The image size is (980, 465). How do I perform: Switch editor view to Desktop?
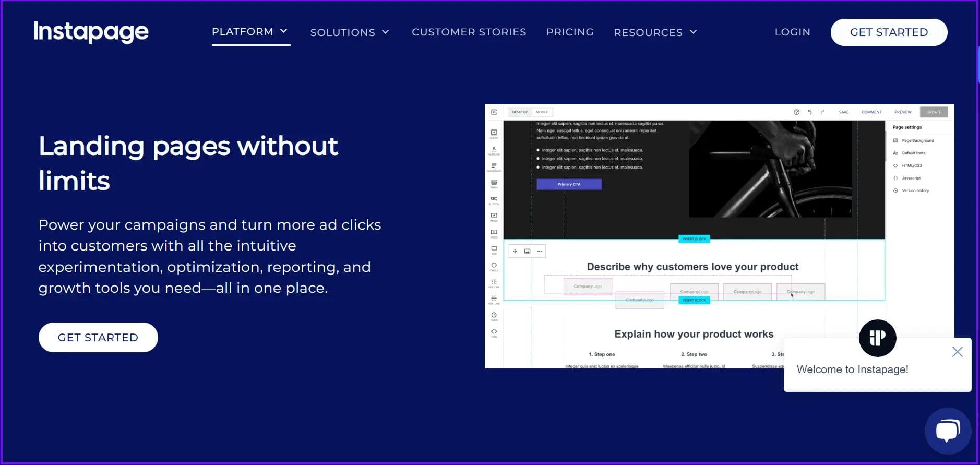520,112
